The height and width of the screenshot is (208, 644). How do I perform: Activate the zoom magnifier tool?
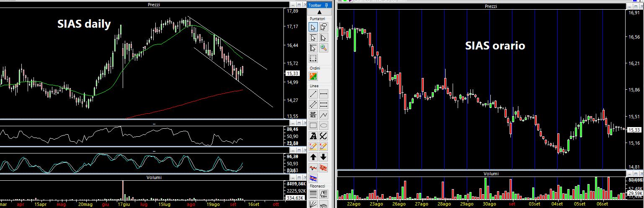[x=323, y=48]
